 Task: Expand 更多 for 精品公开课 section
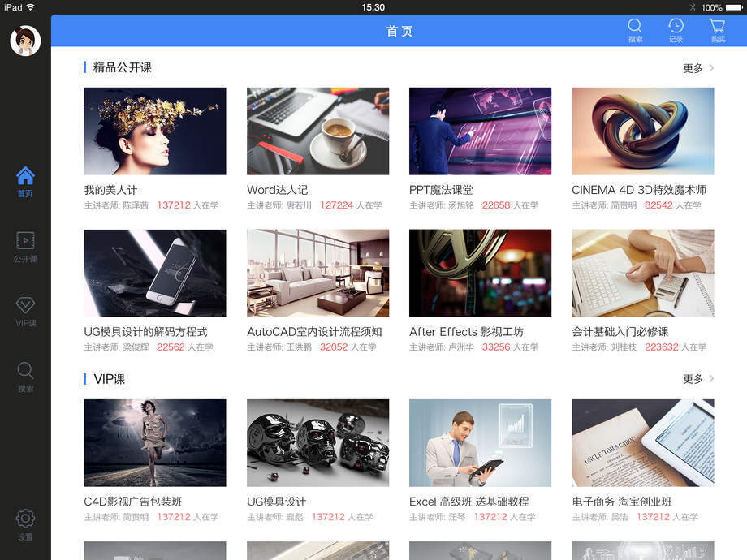coord(698,68)
